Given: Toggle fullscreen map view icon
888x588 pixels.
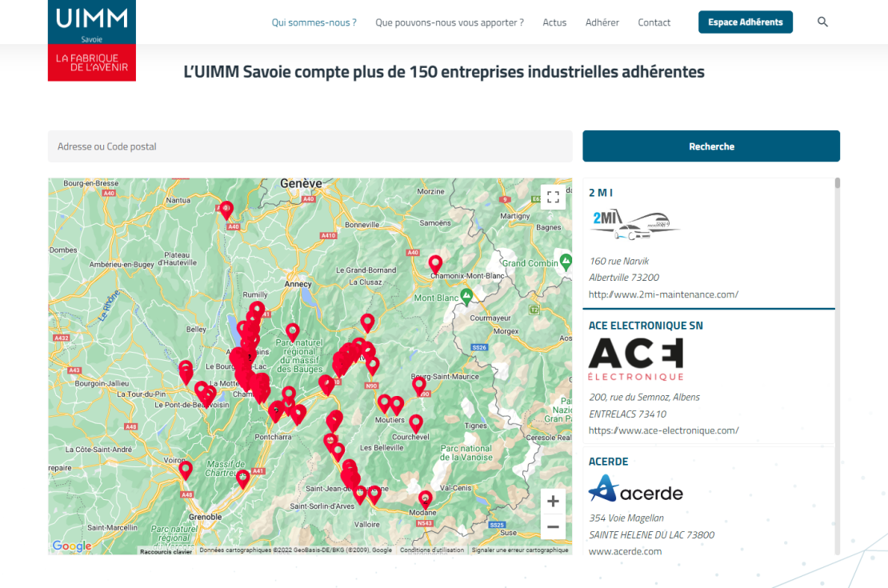Looking at the screenshot, I should [553, 197].
